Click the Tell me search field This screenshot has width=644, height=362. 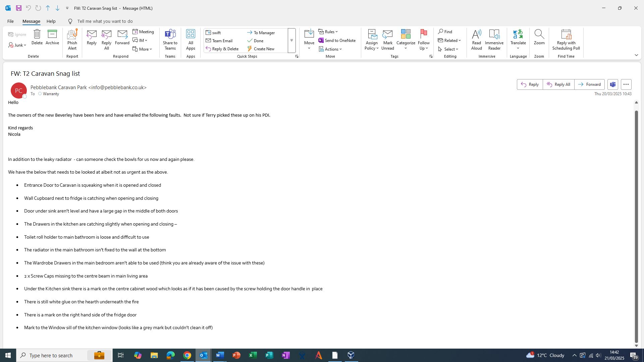click(x=105, y=21)
